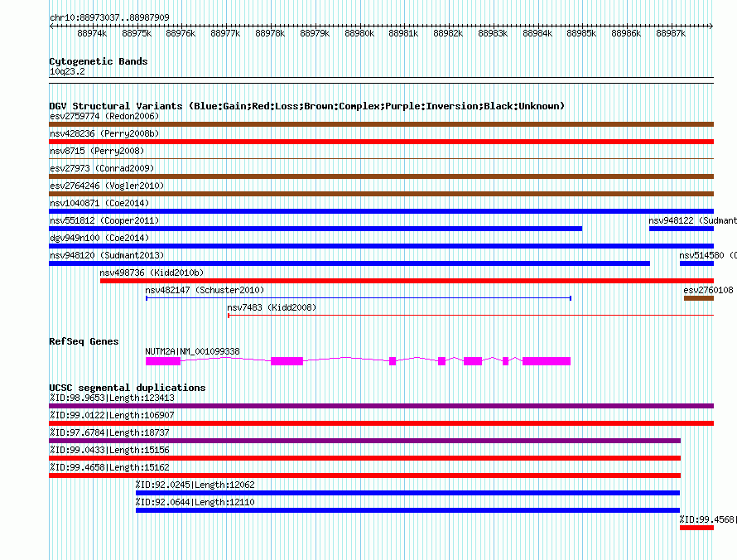Select blue duplication bar Length:12110

coord(408,510)
